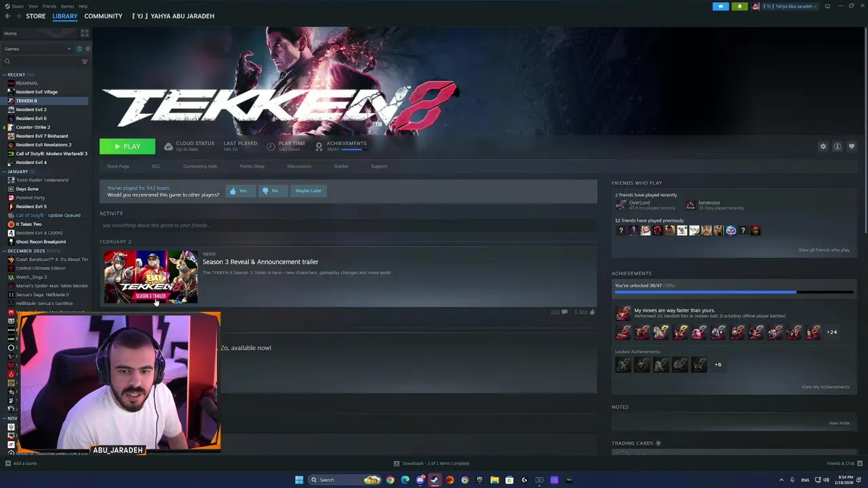Select Watch_Dogs 2 in library

(31, 277)
